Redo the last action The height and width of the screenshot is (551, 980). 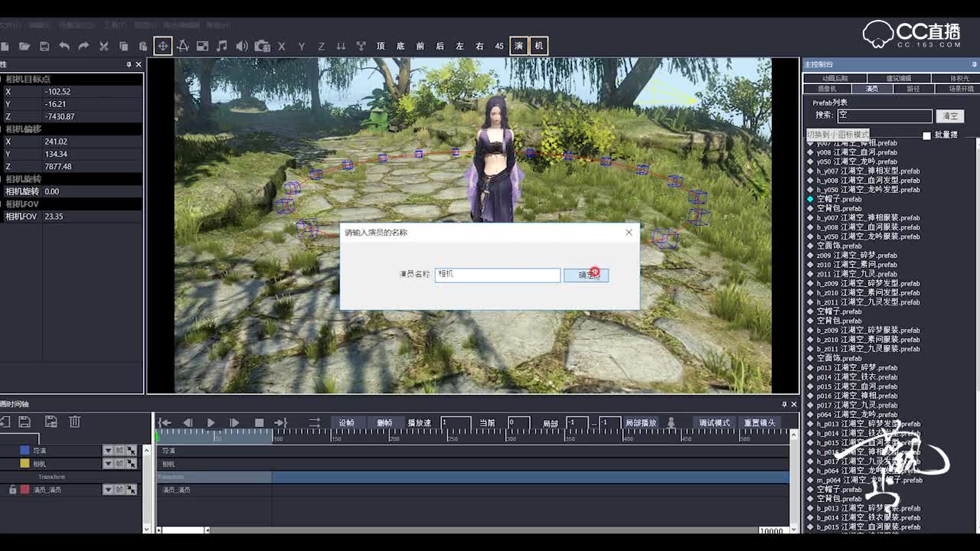tap(83, 46)
